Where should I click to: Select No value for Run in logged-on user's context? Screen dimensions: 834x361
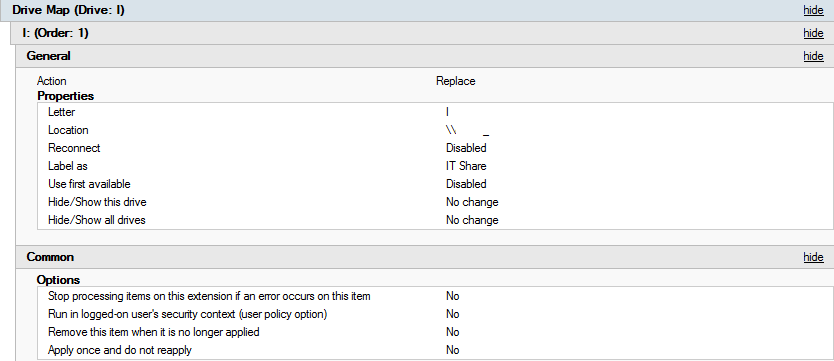coord(453,314)
